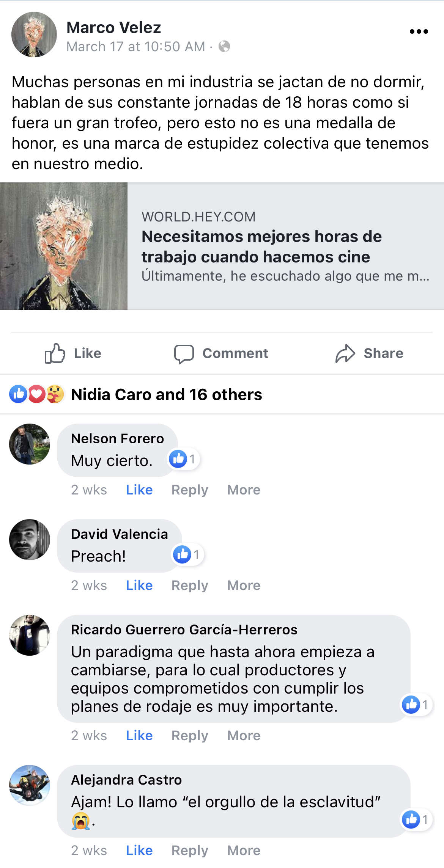Reply to Ricardo Guerrero García-Herreros

pos(190,736)
